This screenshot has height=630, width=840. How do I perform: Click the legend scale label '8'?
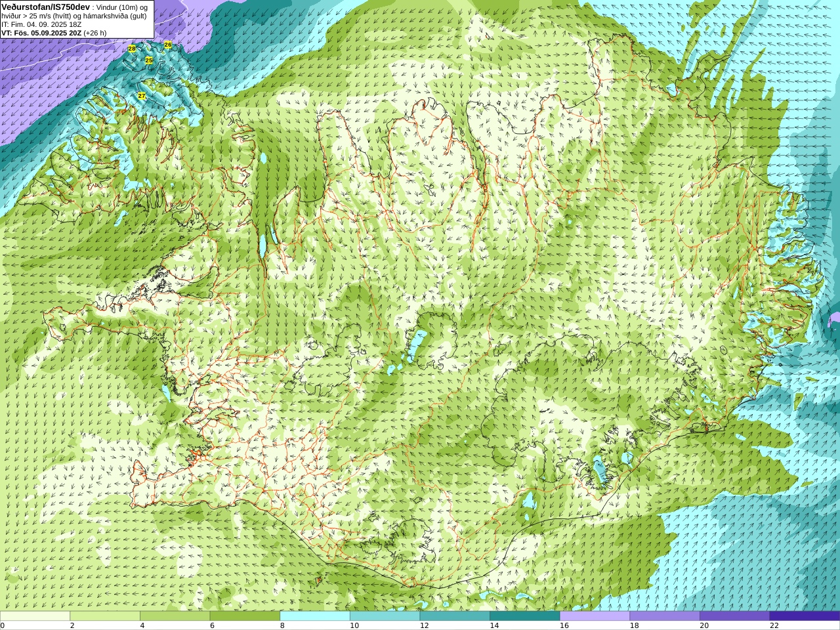[282, 625]
